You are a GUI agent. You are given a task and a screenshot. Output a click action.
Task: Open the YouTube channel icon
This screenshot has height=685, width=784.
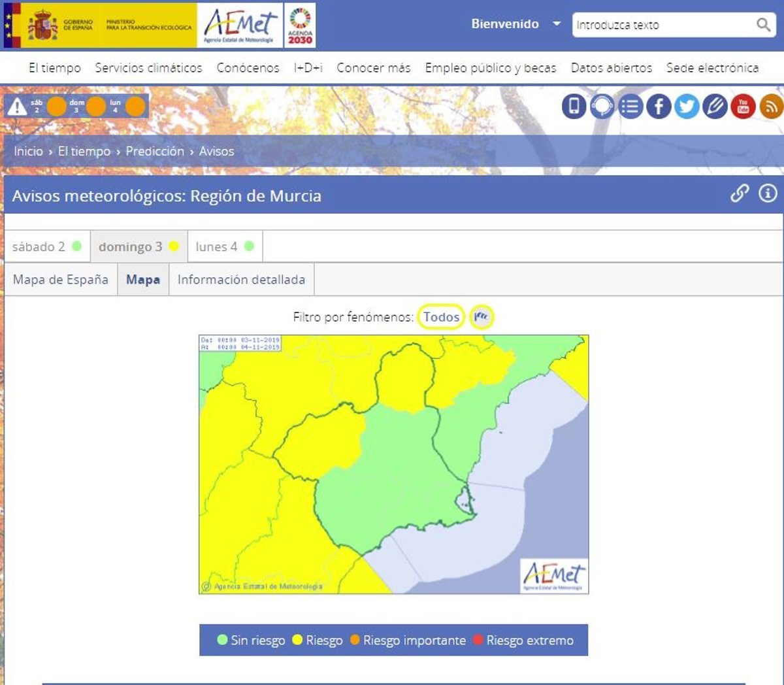click(743, 107)
